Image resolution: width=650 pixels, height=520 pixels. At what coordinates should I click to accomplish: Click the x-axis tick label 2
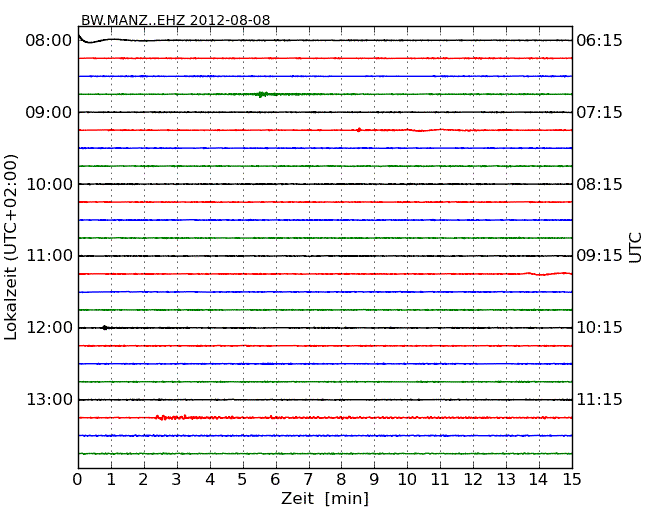143,480
